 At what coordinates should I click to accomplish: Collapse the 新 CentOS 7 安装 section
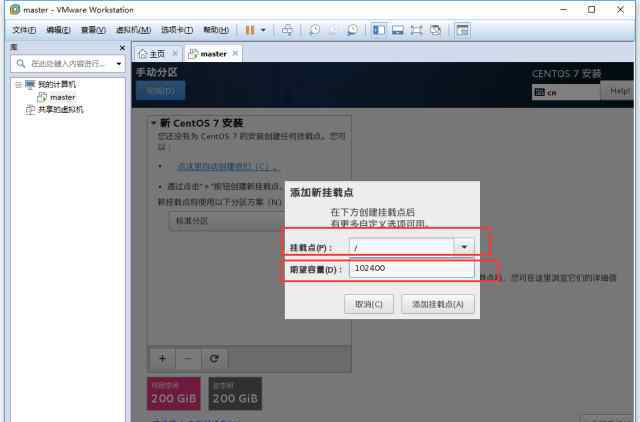tap(154, 122)
